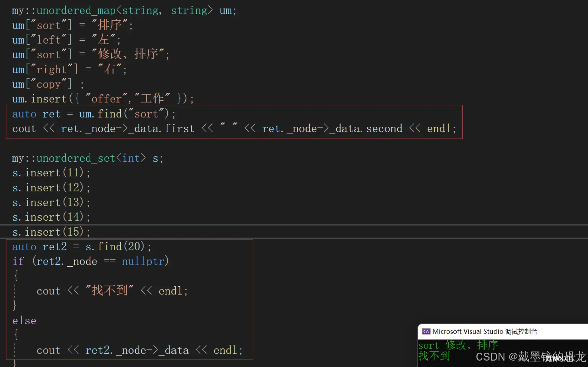
Task: Click the line cout << "找不到" << endl;
Action: pos(112,291)
